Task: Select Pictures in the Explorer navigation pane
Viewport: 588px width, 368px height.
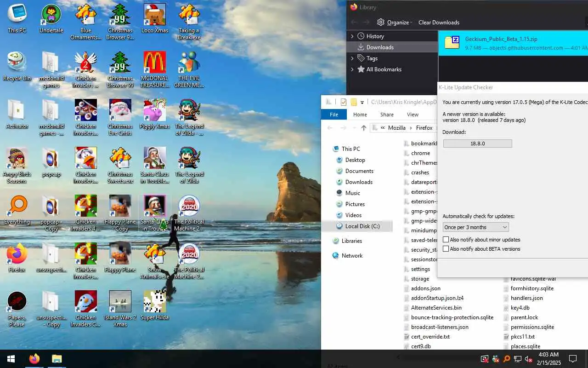Action: [x=355, y=204]
